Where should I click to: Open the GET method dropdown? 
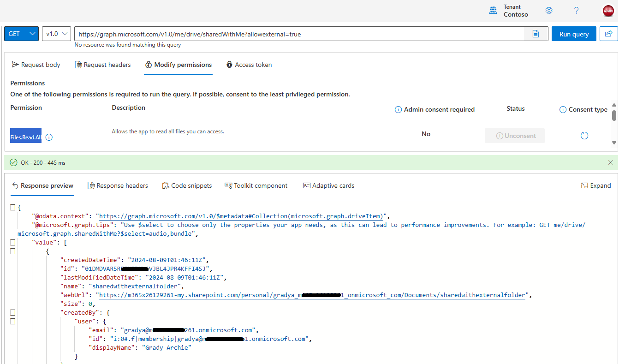click(x=21, y=34)
